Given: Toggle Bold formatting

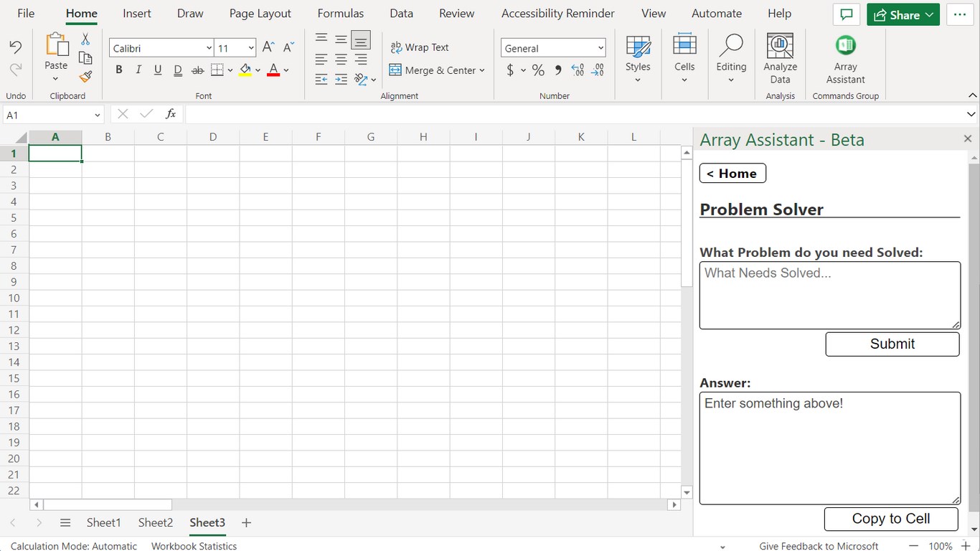Looking at the screenshot, I should click(119, 70).
